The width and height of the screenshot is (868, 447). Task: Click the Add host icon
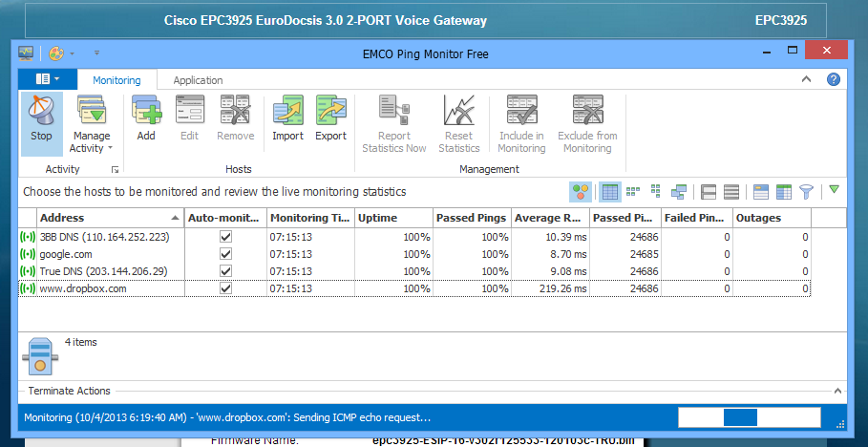pos(146,122)
